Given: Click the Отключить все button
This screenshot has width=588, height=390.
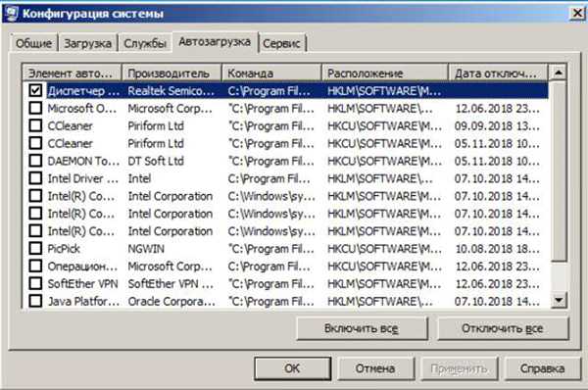Looking at the screenshot, I should pos(503,328).
